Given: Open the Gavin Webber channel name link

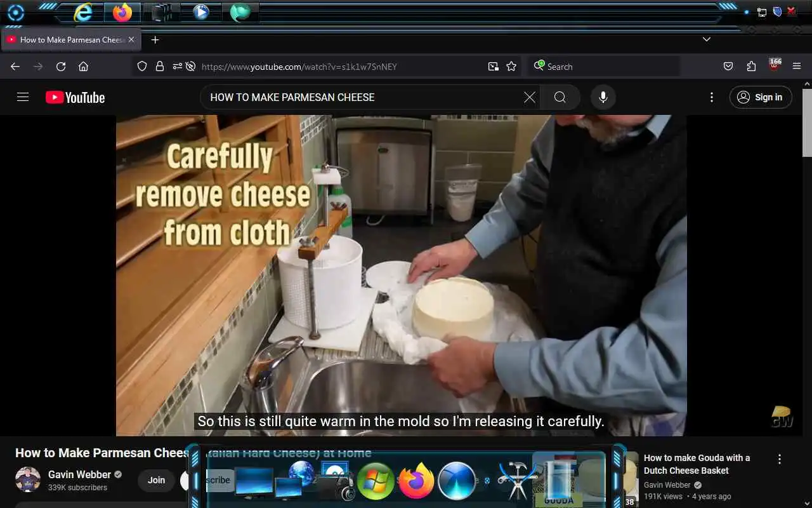Looking at the screenshot, I should 79,474.
